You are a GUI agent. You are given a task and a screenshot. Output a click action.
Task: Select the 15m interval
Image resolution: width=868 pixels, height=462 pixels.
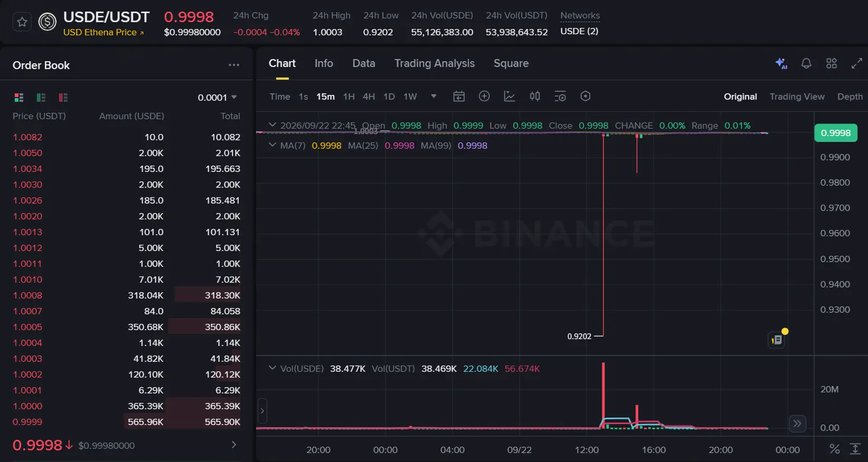[326, 97]
